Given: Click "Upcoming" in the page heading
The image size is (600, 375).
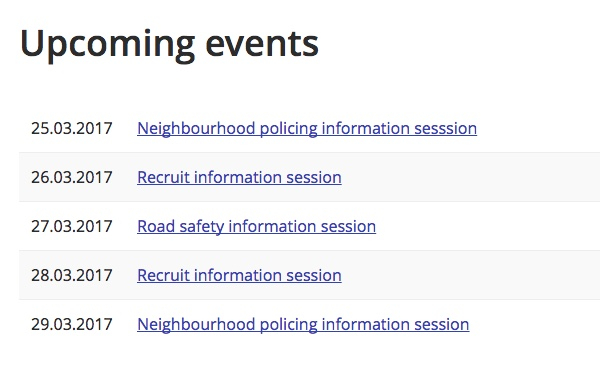Looking at the screenshot, I should [x=108, y=46].
